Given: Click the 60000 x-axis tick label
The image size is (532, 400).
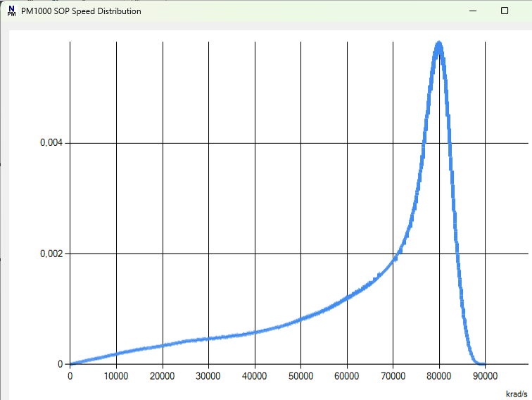Looking at the screenshot, I should click(347, 377).
